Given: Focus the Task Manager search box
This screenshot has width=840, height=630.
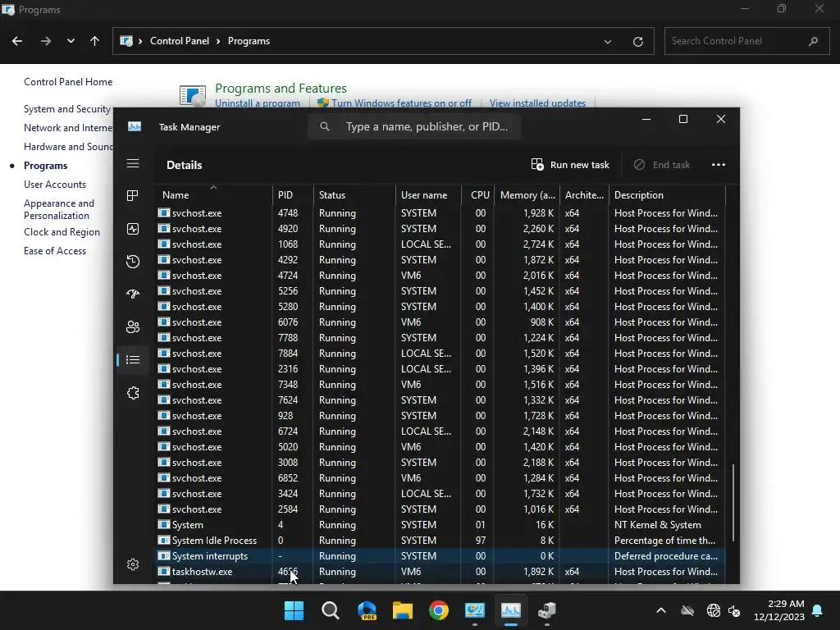Looking at the screenshot, I should [x=414, y=126].
